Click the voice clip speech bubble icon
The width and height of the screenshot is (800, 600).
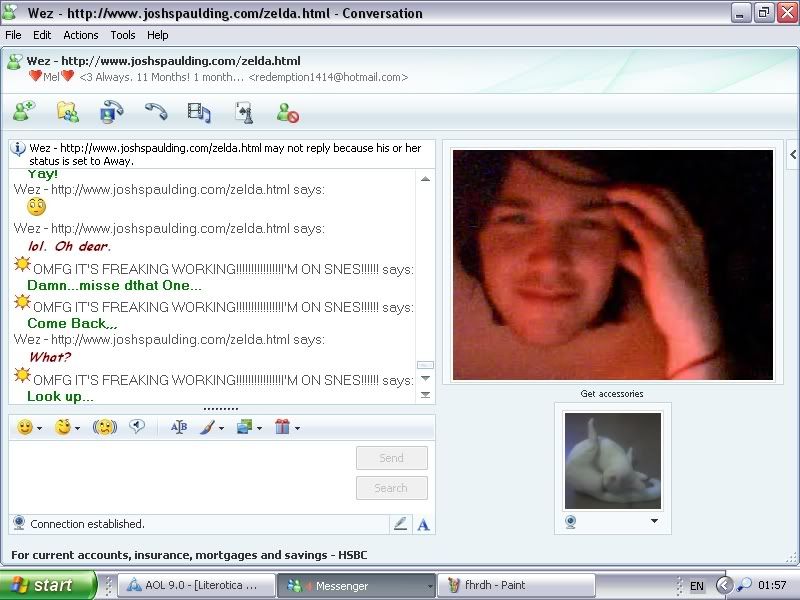(137, 427)
